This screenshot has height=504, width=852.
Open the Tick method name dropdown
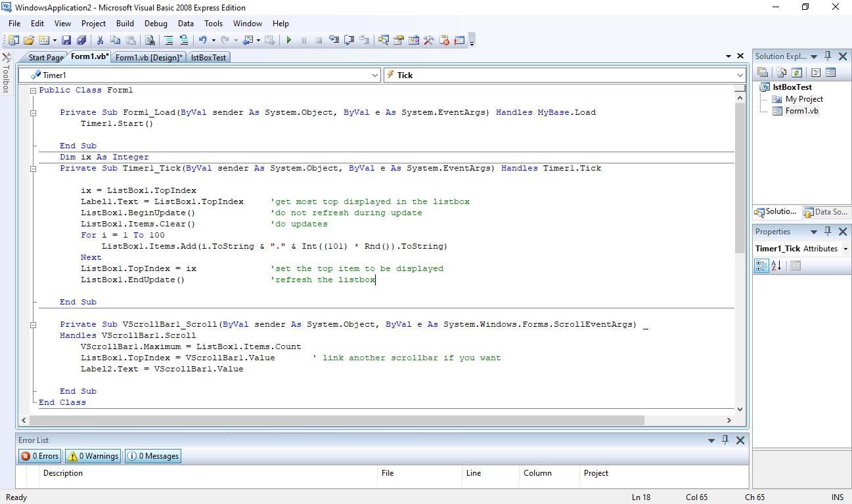pyautogui.click(x=740, y=75)
